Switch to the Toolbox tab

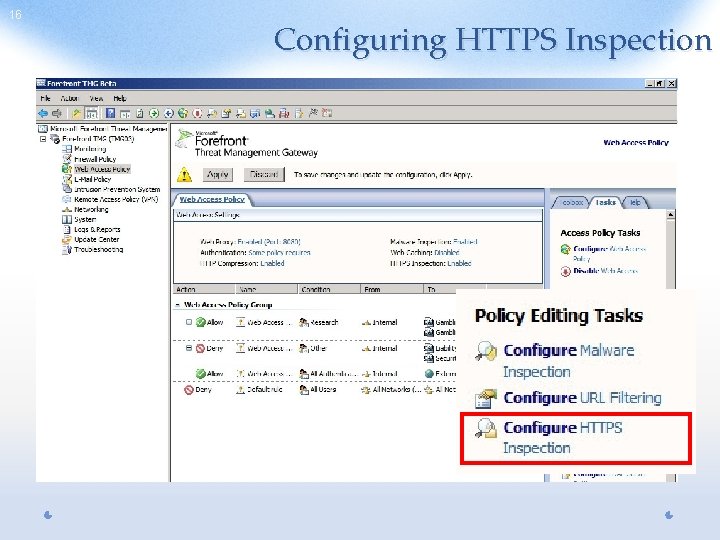click(572, 202)
